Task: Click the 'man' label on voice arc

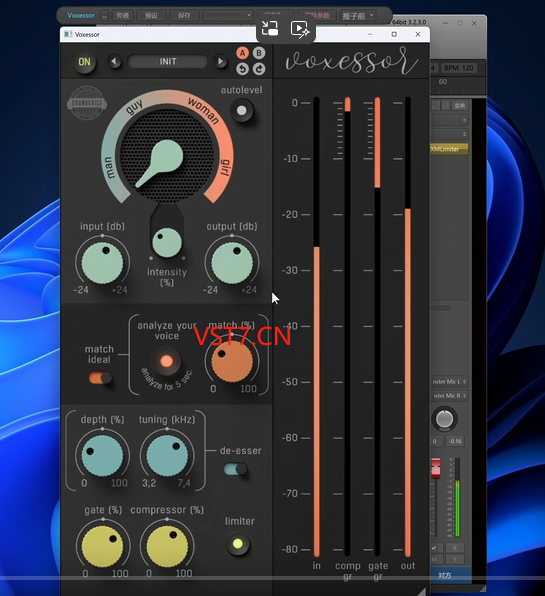Action: (x=108, y=168)
